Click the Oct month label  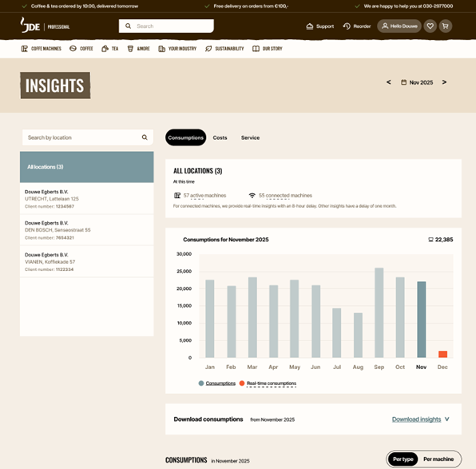tap(400, 367)
